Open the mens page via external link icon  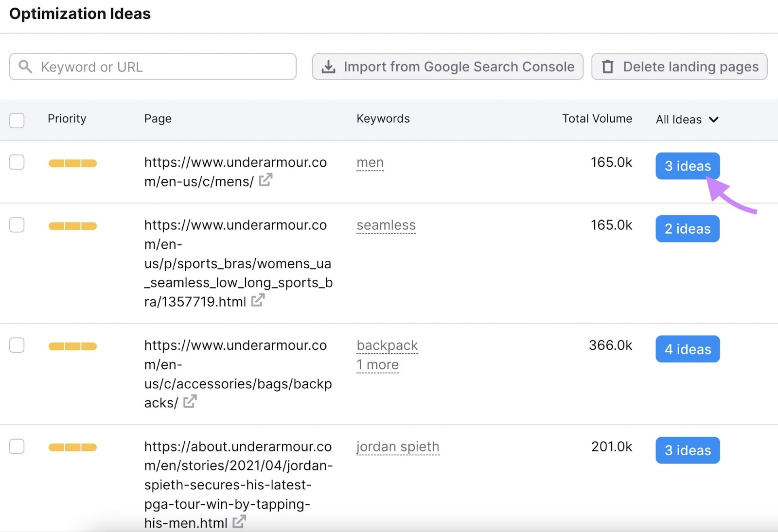[265, 180]
